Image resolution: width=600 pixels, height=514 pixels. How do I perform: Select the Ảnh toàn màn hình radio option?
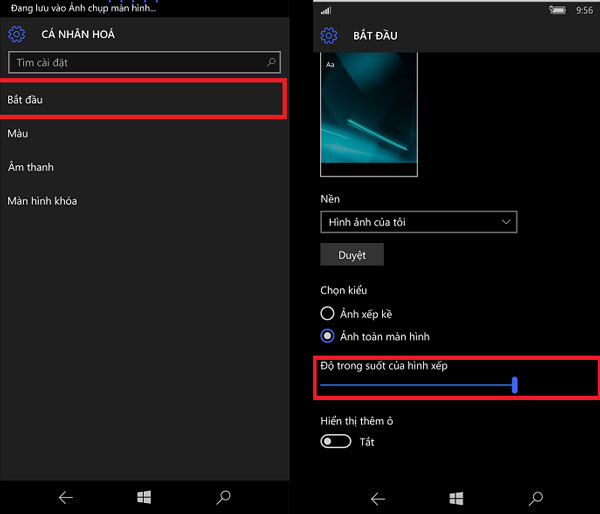327,336
